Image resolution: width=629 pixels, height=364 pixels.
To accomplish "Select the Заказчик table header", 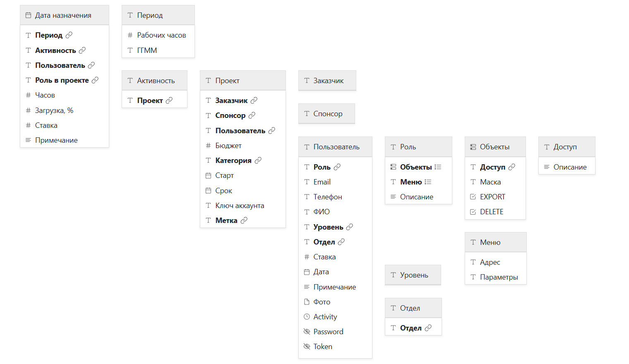I will [327, 81].
